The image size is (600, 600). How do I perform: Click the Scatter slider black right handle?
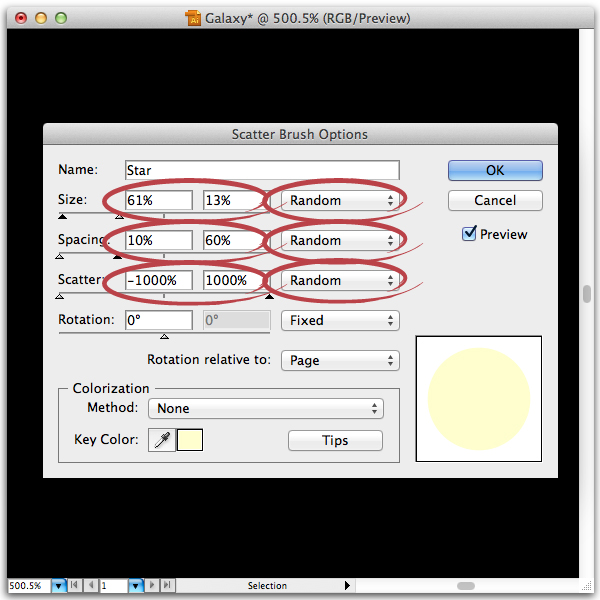[269, 297]
